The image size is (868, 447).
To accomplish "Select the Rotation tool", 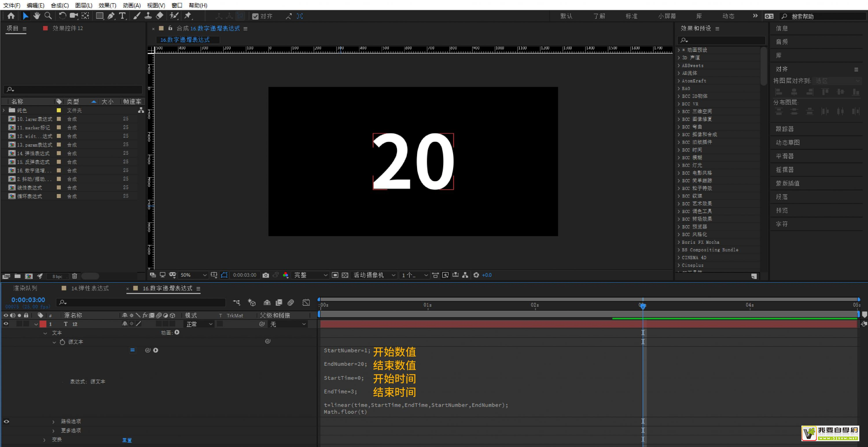I will 62,16.
